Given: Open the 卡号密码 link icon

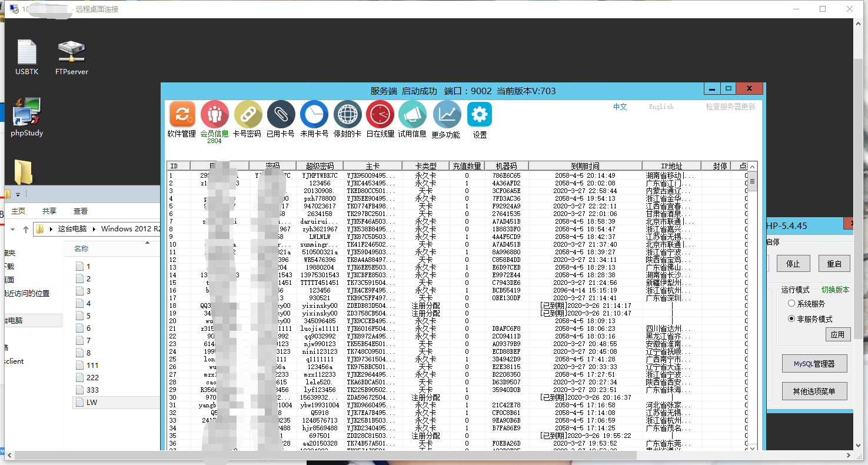Looking at the screenshot, I should [x=248, y=114].
